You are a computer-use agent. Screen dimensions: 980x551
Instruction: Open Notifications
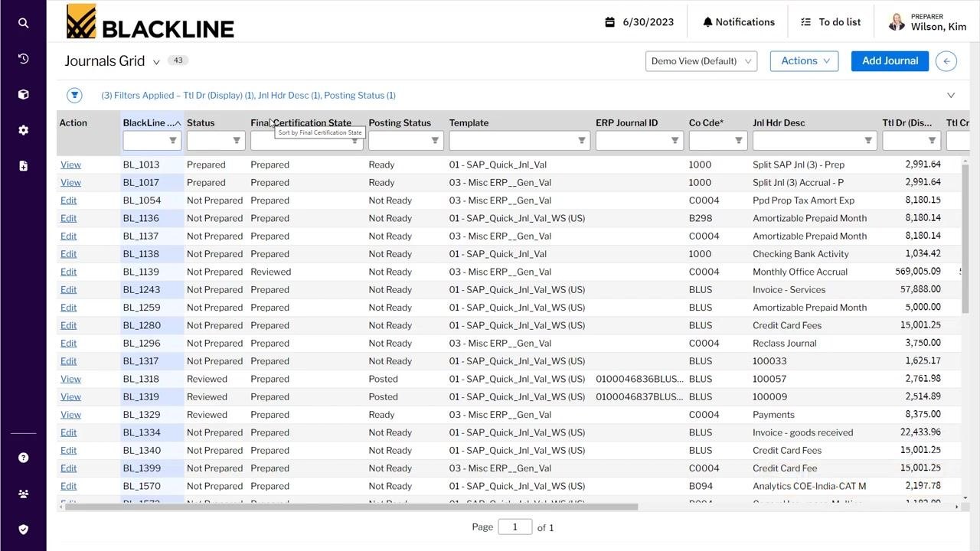click(739, 22)
